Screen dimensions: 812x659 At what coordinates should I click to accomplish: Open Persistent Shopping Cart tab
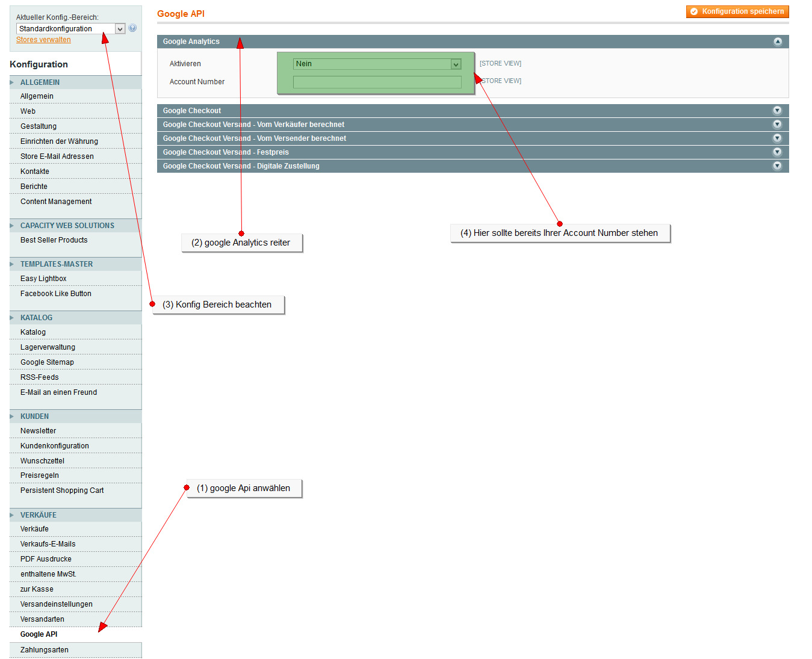pos(75,490)
